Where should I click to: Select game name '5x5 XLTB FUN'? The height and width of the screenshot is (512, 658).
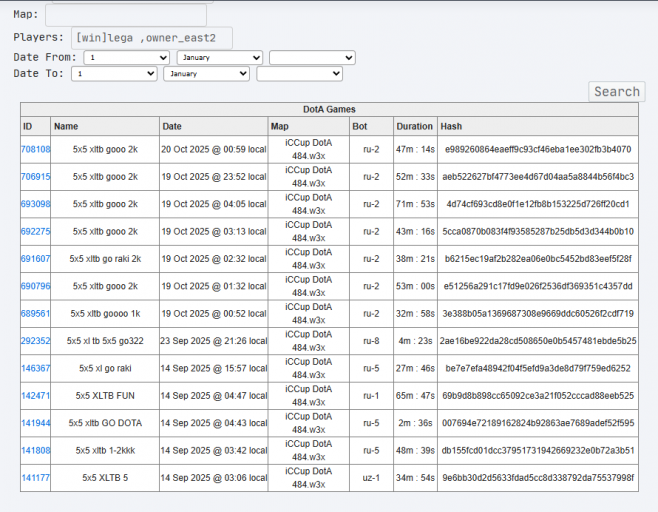click(105, 396)
